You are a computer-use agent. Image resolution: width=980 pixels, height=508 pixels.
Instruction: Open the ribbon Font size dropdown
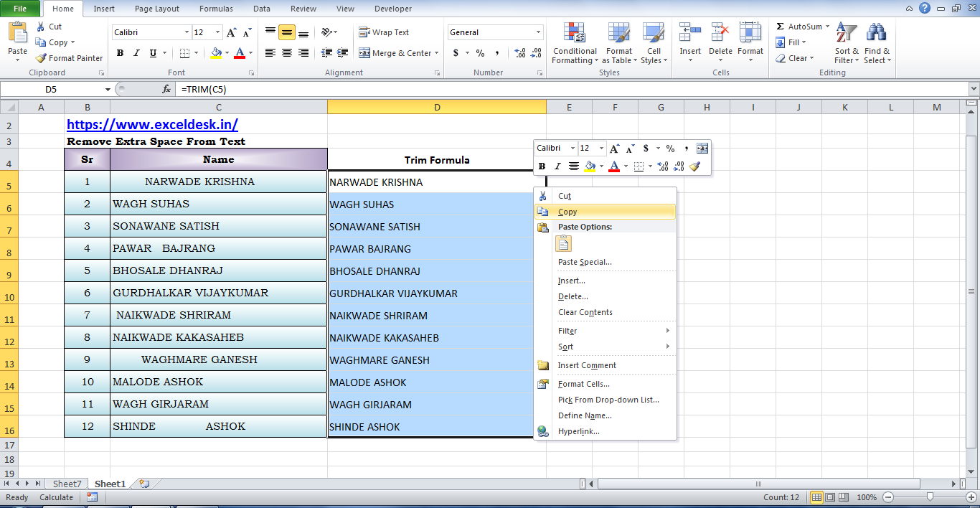point(217,32)
